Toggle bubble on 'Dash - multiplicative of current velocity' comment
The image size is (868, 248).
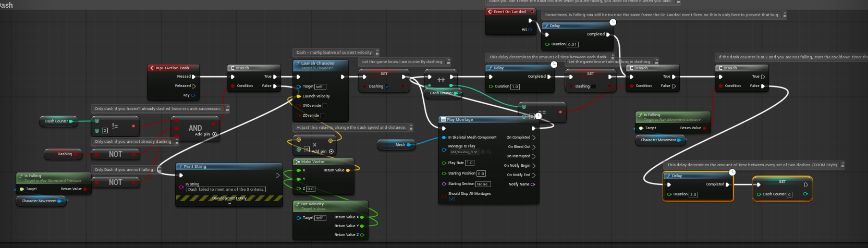[x=377, y=53]
